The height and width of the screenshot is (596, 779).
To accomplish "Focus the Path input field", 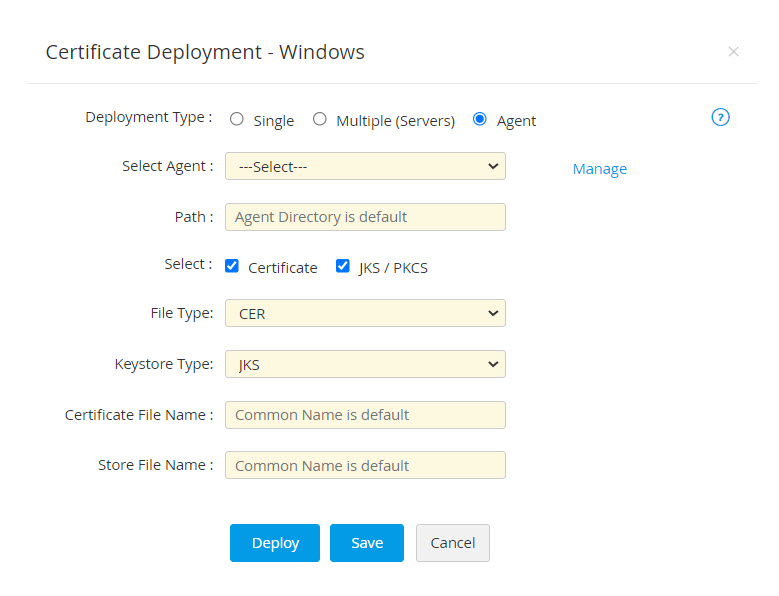I will (x=365, y=217).
